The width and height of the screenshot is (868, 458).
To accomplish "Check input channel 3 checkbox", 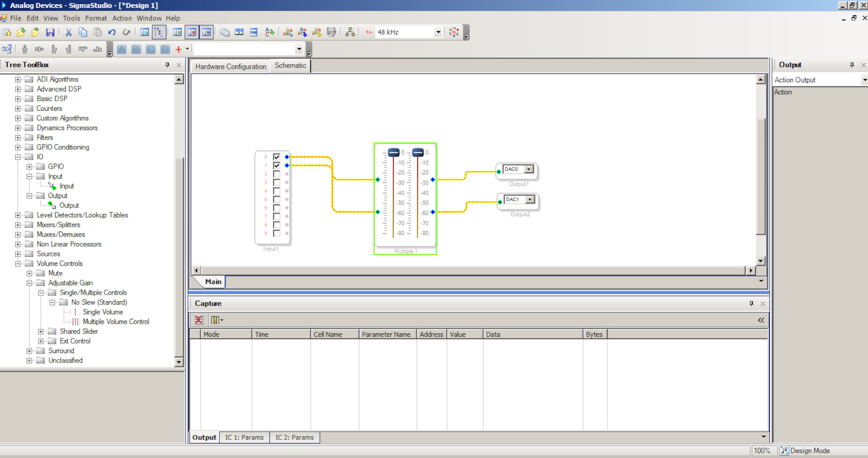I will 277,183.
